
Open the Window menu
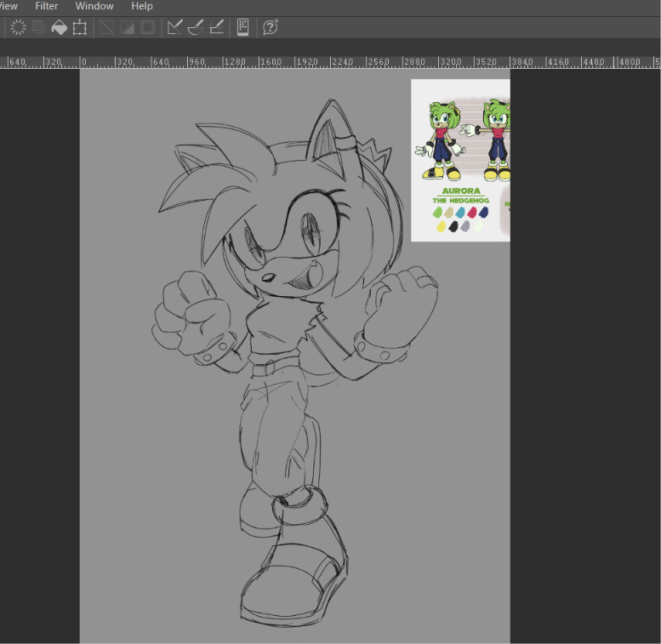point(94,6)
